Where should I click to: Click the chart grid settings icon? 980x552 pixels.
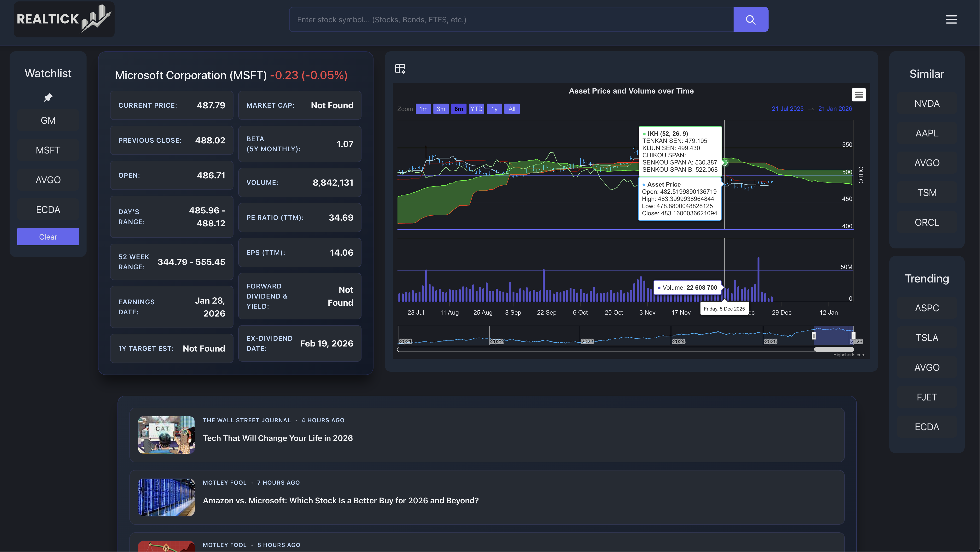click(400, 69)
